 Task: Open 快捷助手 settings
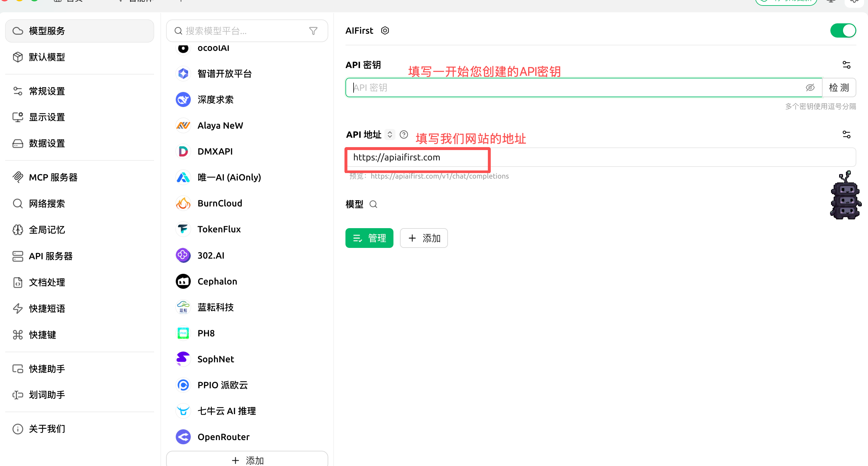(x=79, y=369)
